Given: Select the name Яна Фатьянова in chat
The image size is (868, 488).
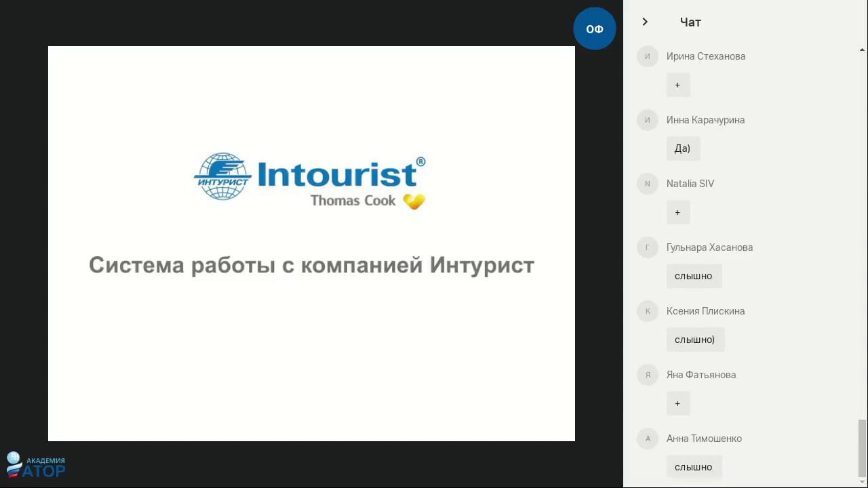Looking at the screenshot, I should tap(701, 375).
